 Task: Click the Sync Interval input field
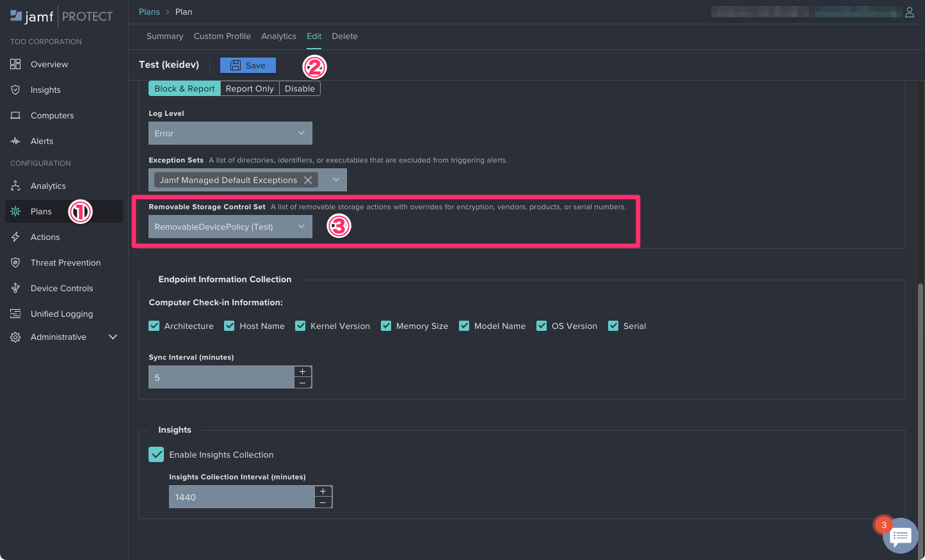(221, 377)
